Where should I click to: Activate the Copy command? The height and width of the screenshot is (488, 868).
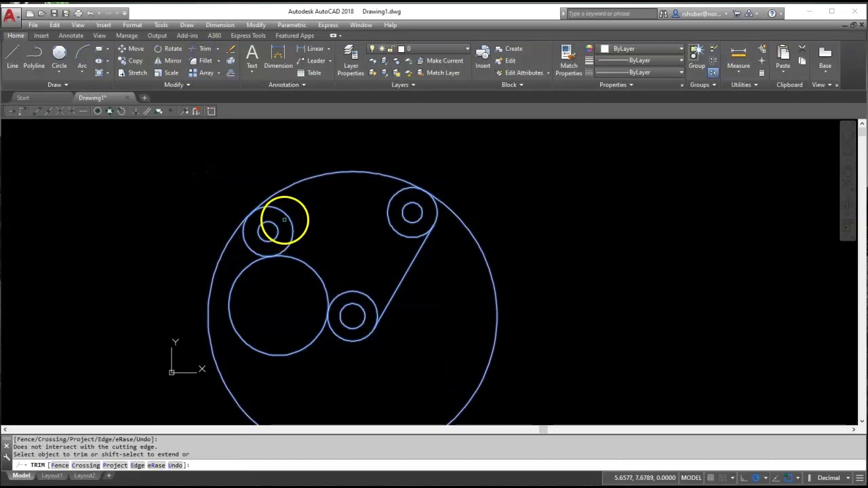[130, 61]
